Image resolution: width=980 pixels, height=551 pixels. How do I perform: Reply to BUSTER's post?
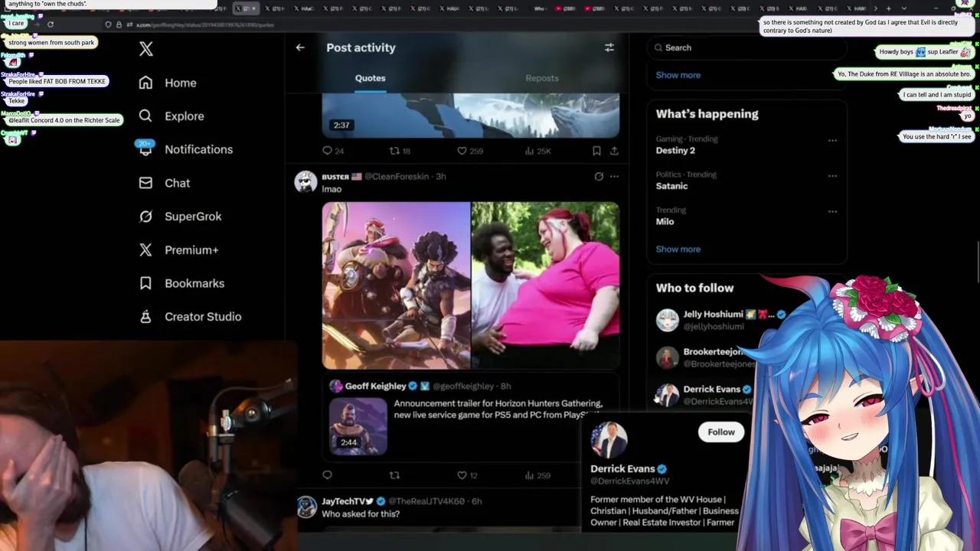pyautogui.click(x=327, y=475)
